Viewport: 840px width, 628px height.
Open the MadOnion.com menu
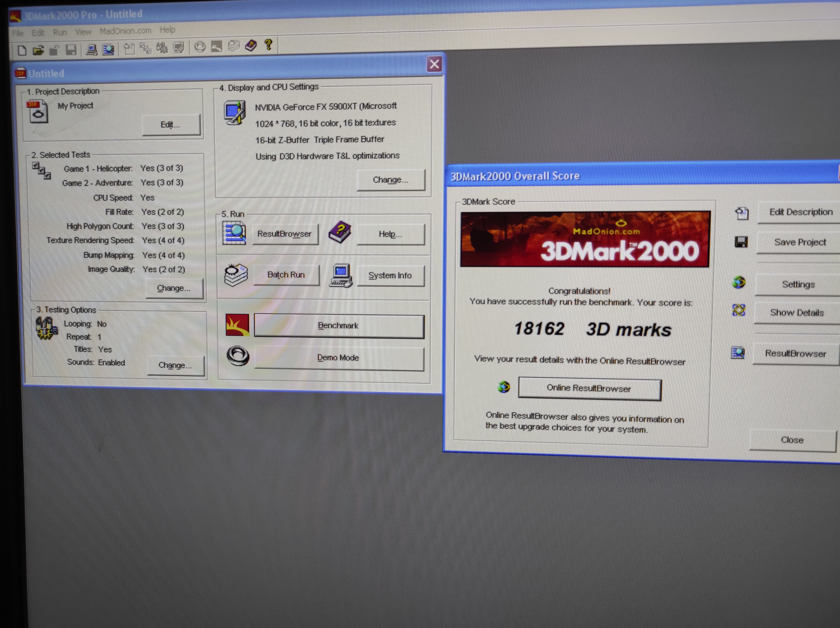125,31
